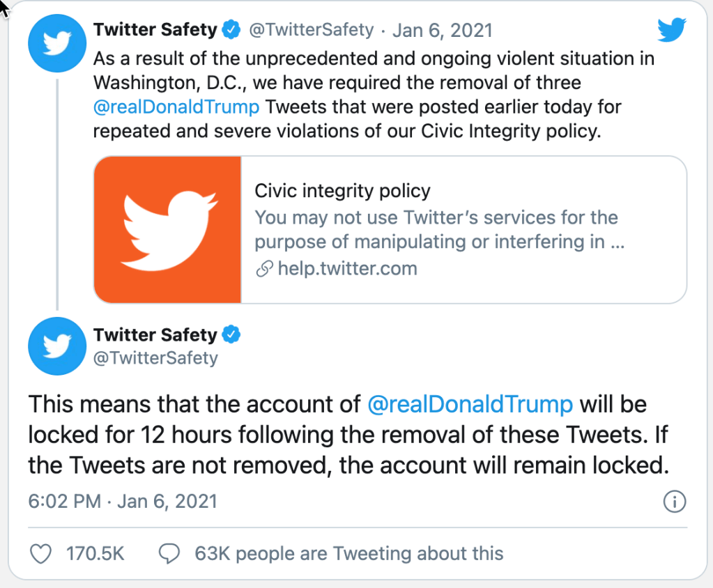This screenshot has height=588, width=713.
Task: Open the tweet info circle icon
Action: pos(675,501)
